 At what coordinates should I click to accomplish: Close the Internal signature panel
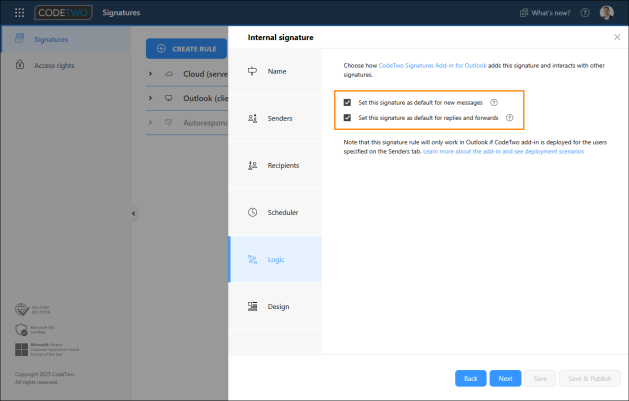pos(617,37)
